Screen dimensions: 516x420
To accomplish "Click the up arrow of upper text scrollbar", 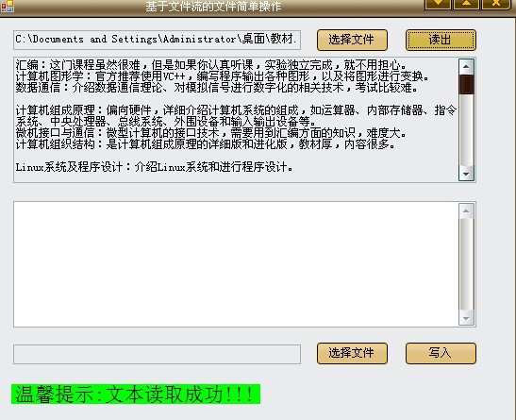I will 466,67.
